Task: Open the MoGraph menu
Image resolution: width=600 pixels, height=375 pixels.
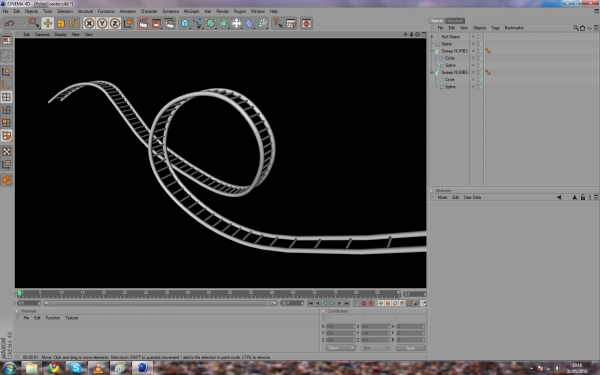Action: pos(191,11)
